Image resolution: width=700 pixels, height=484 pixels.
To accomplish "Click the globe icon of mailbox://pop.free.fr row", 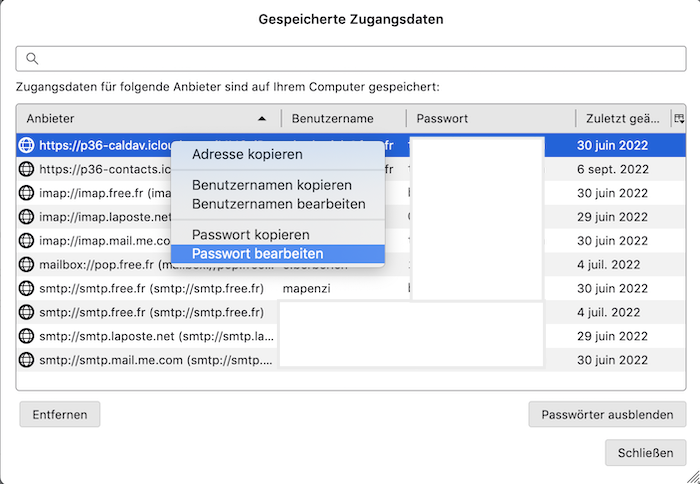I will click(x=26, y=264).
